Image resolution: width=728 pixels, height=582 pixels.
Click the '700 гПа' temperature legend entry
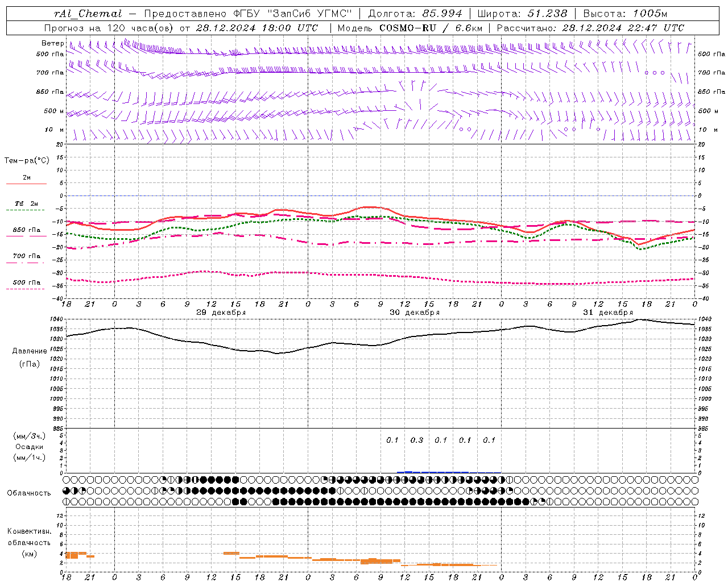tap(27, 256)
